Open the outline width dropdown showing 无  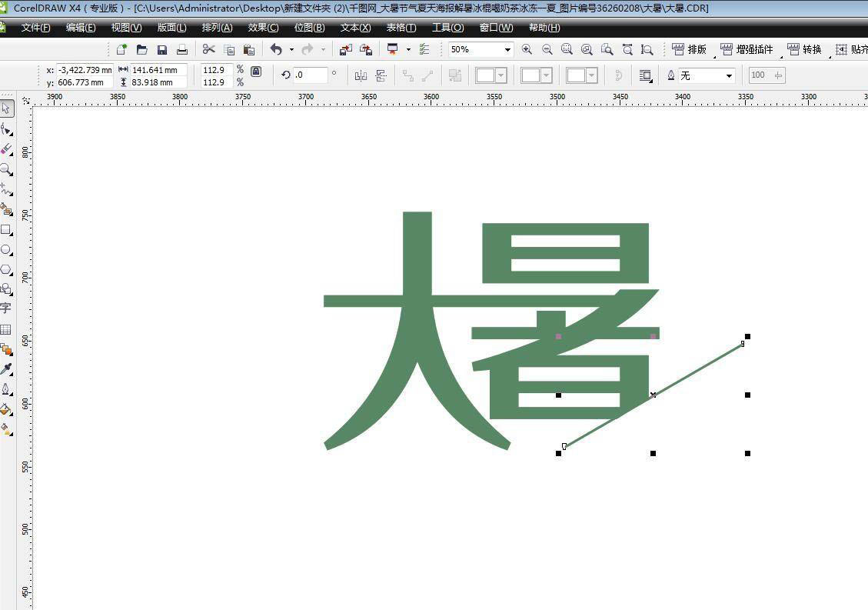coord(727,75)
